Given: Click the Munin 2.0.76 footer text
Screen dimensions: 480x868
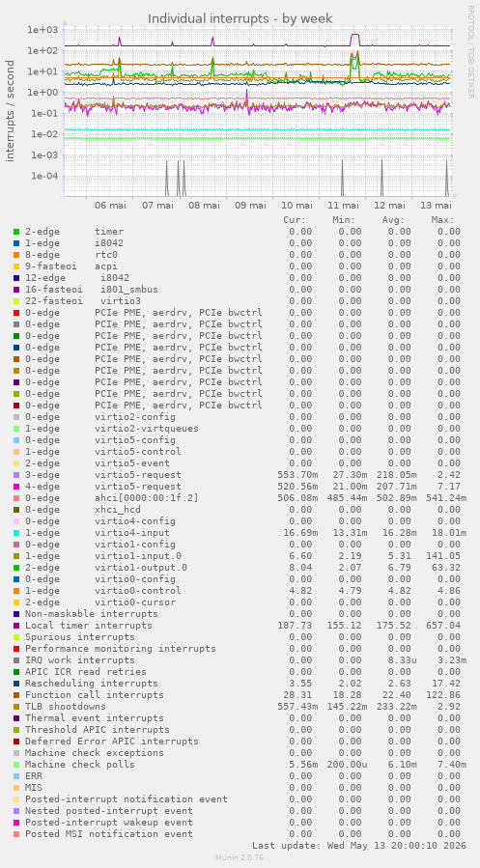Looking at the screenshot, I should [x=240, y=857].
